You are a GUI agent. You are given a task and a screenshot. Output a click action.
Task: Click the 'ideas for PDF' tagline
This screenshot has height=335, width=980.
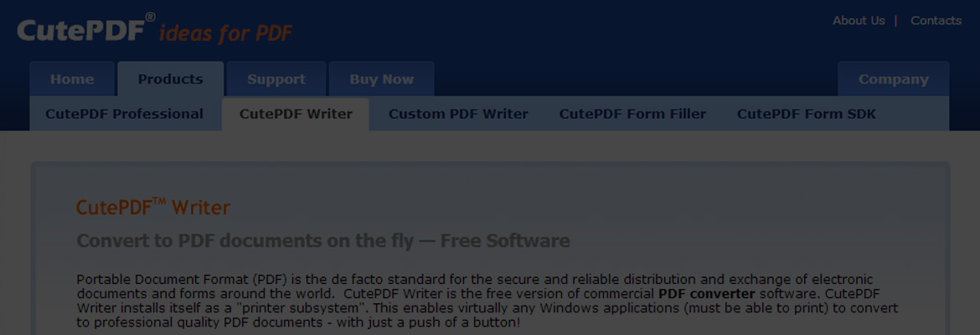coord(225,33)
